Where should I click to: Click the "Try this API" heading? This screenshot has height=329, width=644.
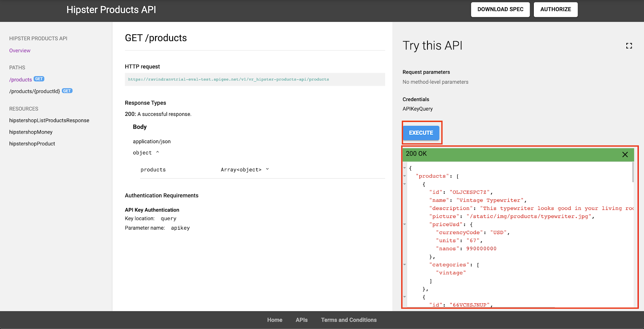tap(432, 46)
